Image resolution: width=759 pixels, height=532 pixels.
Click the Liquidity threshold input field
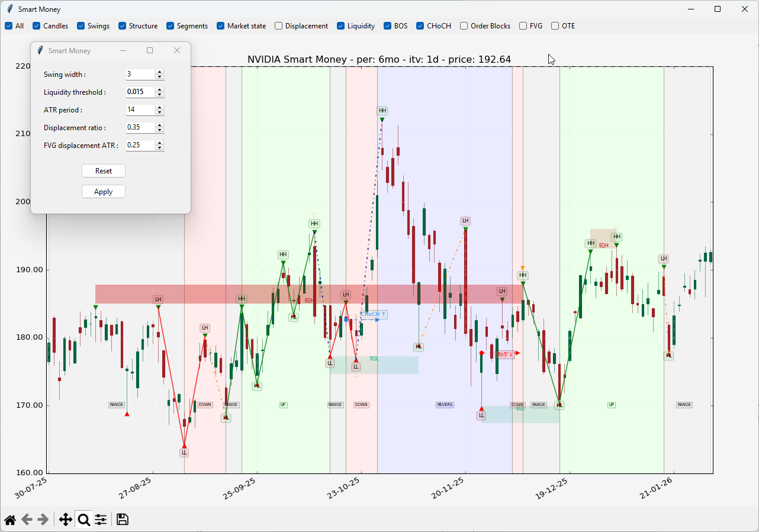(x=140, y=92)
